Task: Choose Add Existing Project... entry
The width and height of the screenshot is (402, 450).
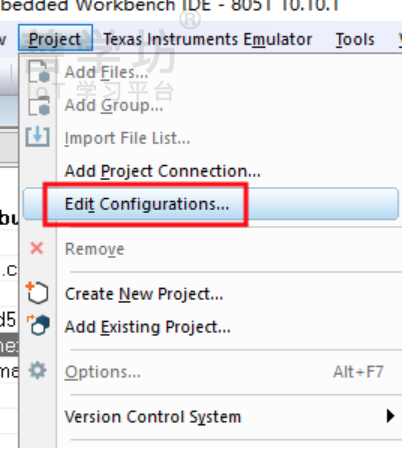Action: click(148, 327)
